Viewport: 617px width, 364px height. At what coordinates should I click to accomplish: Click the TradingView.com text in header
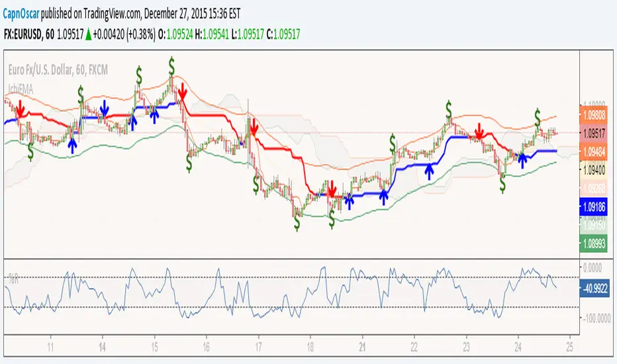point(112,14)
